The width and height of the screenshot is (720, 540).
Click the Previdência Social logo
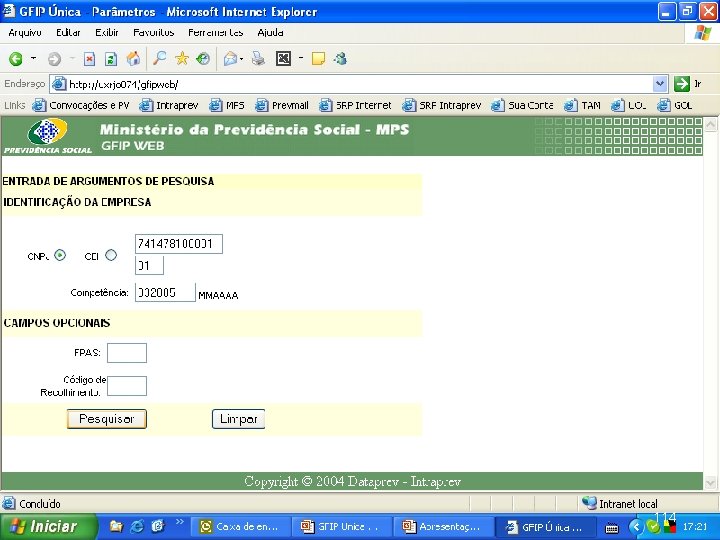pos(48,136)
